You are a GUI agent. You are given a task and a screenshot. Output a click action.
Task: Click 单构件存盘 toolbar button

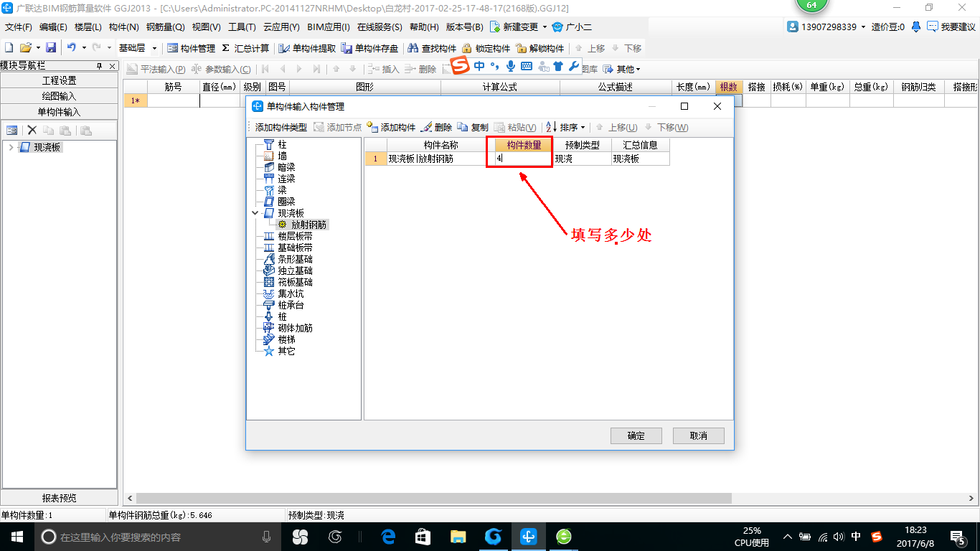pyautogui.click(x=369, y=48)
